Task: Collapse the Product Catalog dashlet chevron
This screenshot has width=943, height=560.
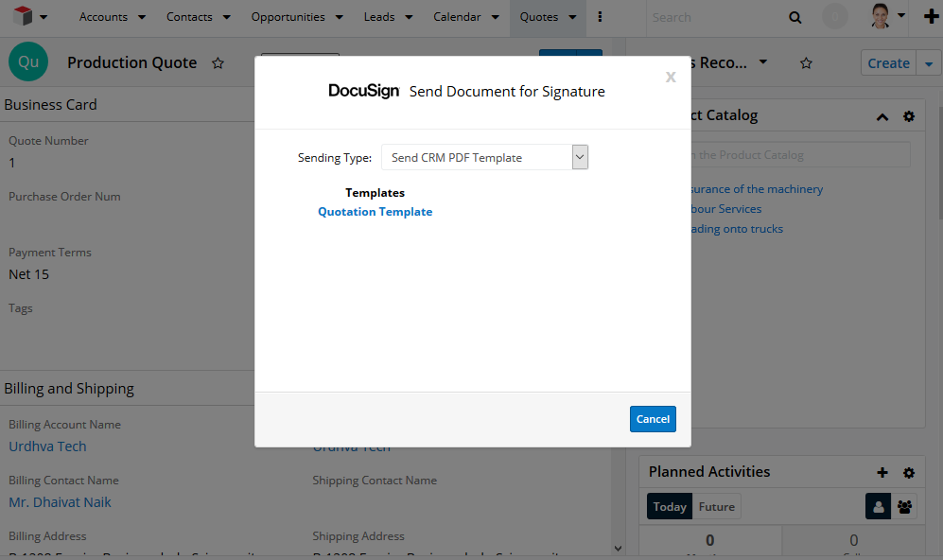Action: click(x=882, y=116)
